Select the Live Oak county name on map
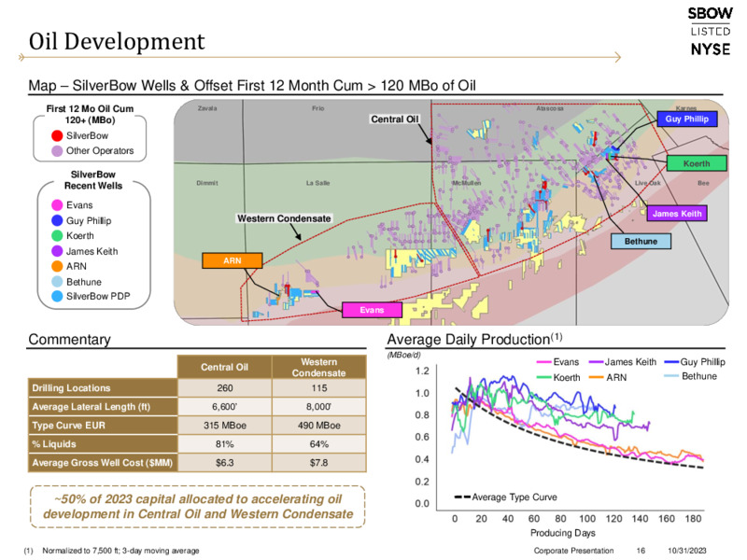This screenshot has height=560, width=747. (x=647, y=183)
